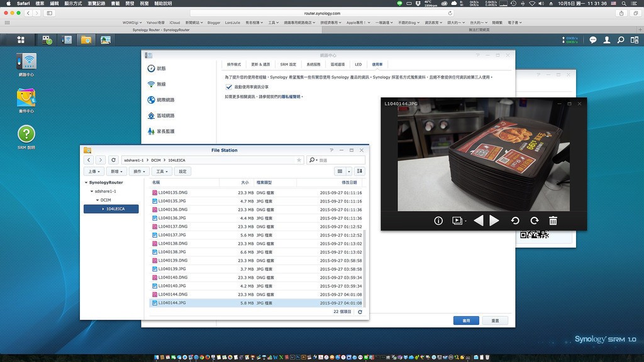This screenshot has width=644, height=362.
Task: Switch to the 更新 & 還原 tab
Action: [x=260, y=65]
